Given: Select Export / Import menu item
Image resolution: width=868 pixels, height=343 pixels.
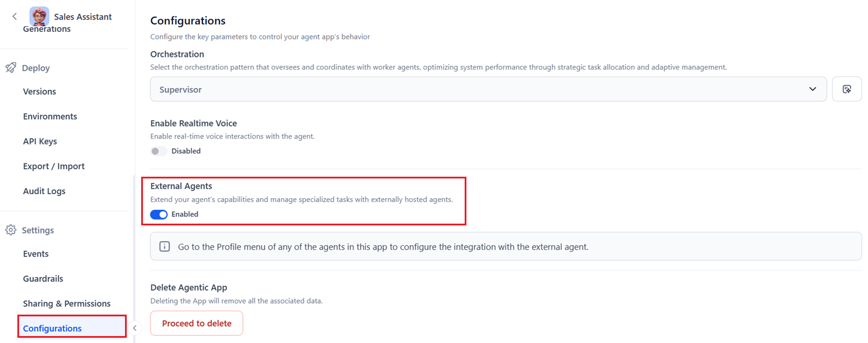Looking at the screenshot, I should pos(54,166).
